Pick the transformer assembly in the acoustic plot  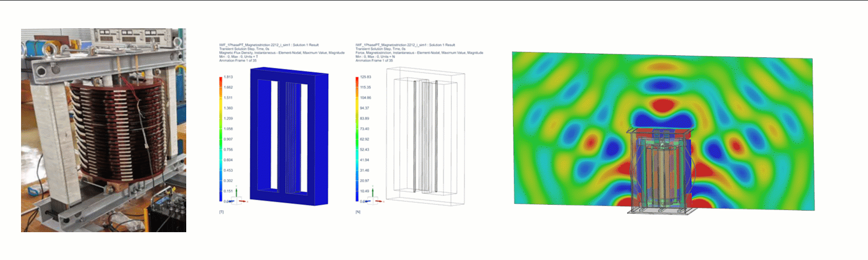coord(661,171)
